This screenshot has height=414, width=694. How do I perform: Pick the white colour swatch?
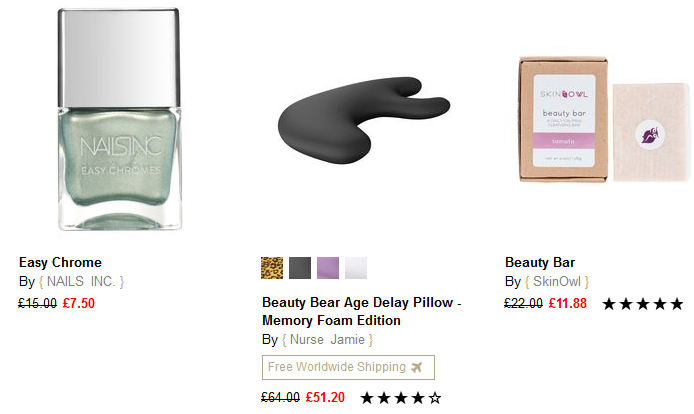(356, 268)
